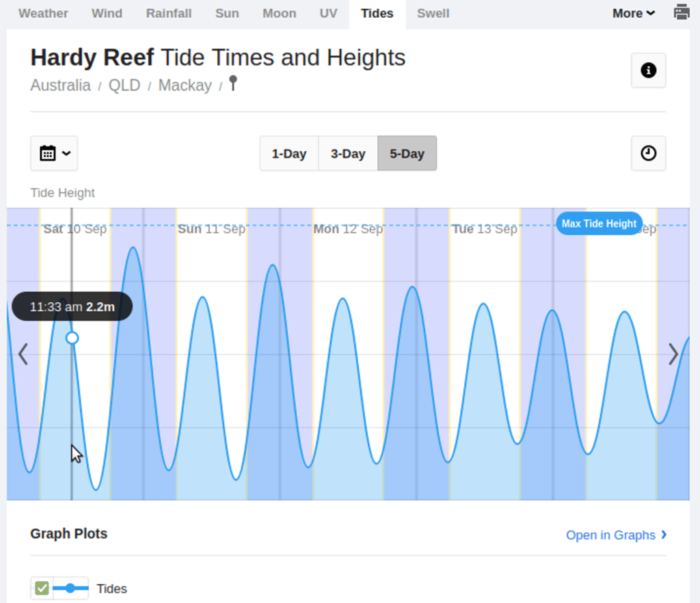The image size is (700, 603).
Task: Open the calendar date dropdown
Action: (54, 153)
